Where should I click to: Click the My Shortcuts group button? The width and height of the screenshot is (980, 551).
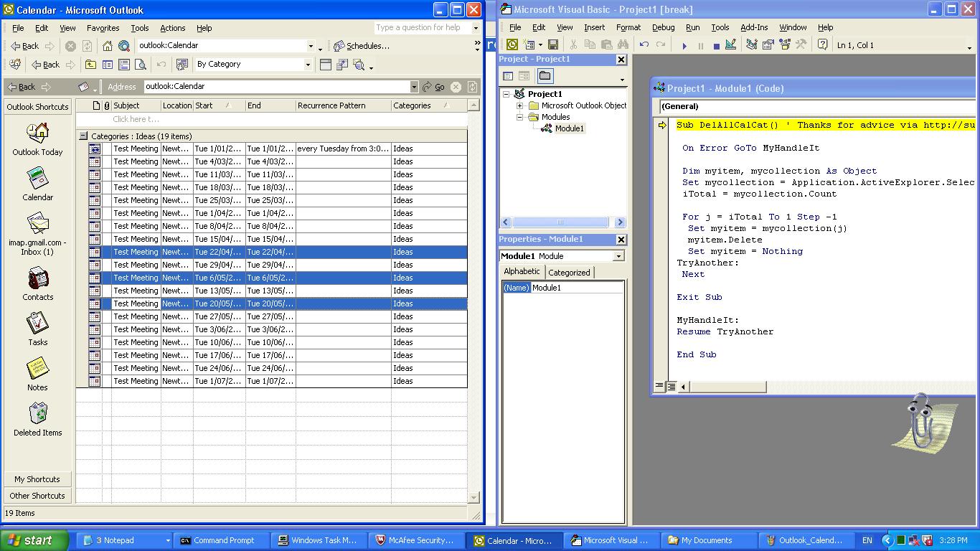click(x=37, y=479)
